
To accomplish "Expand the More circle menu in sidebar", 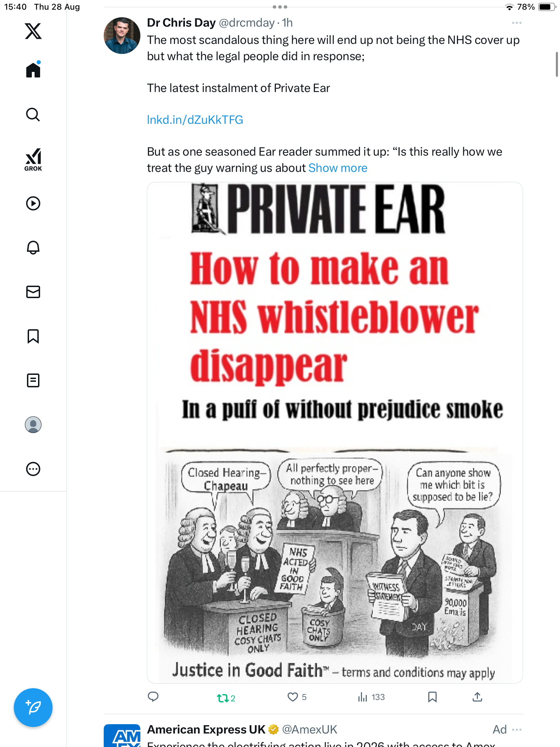I will [33, 469].
